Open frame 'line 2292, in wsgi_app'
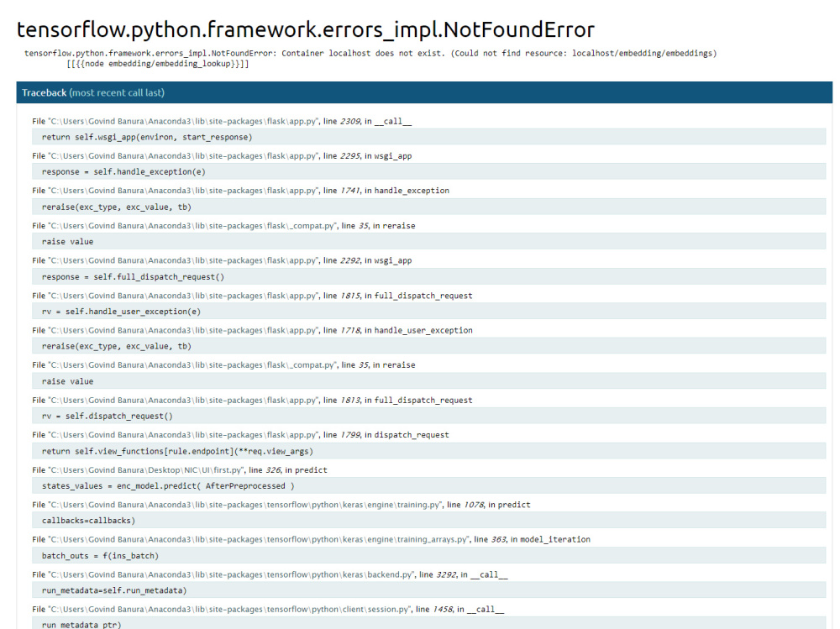The image size is (840, 629). [222, 260]
